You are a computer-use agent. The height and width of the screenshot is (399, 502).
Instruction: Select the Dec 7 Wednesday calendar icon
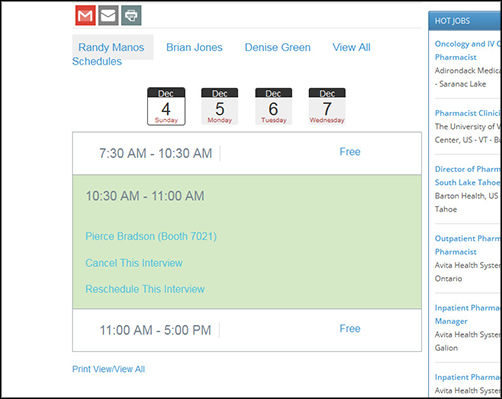pyautogui.click(x=327, y=106)
